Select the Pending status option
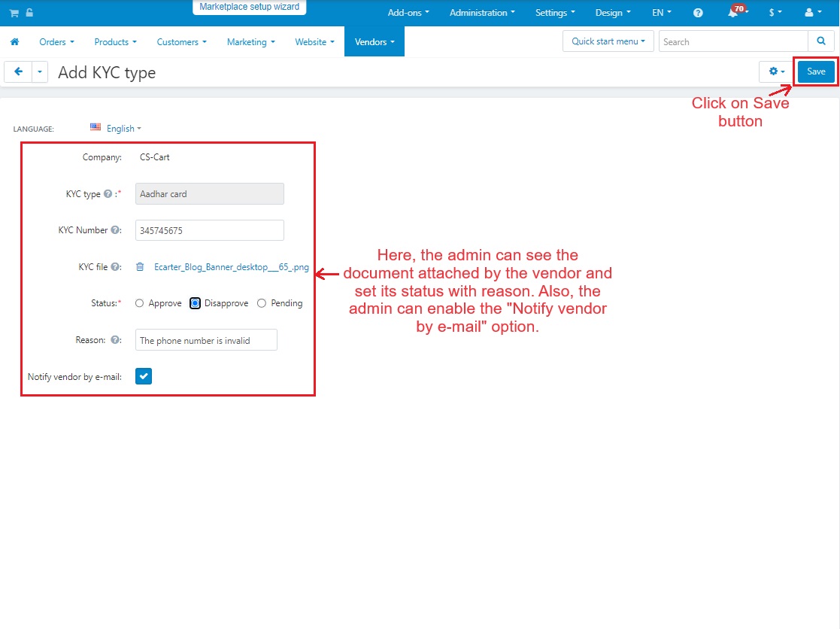This screenshot has width=840, height=629. pos(262,303)
